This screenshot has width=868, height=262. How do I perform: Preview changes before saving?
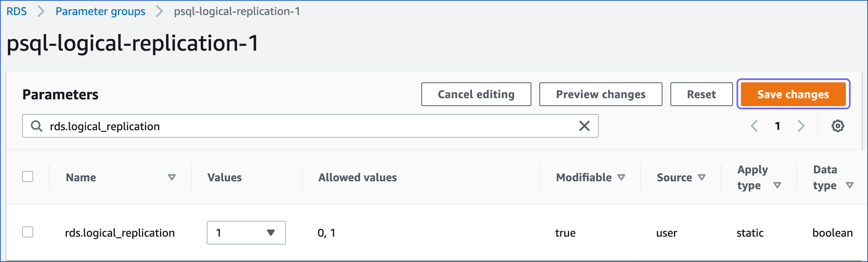click(x=600, y=94)
